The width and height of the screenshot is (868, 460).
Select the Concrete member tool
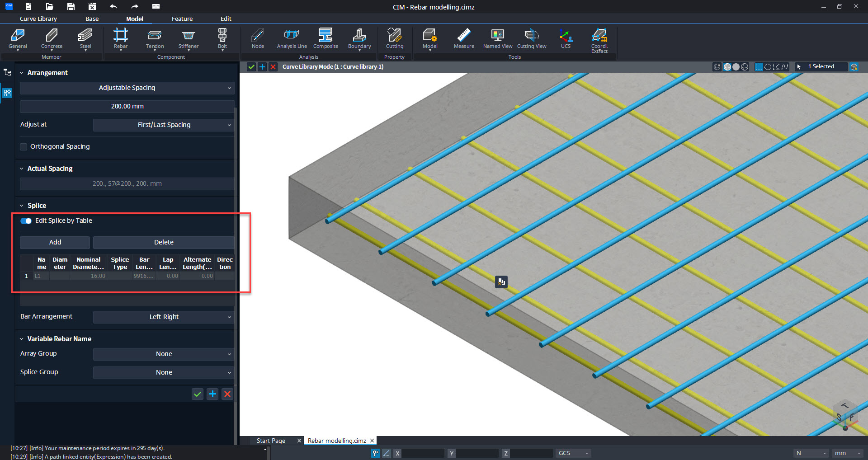point(52,39)
